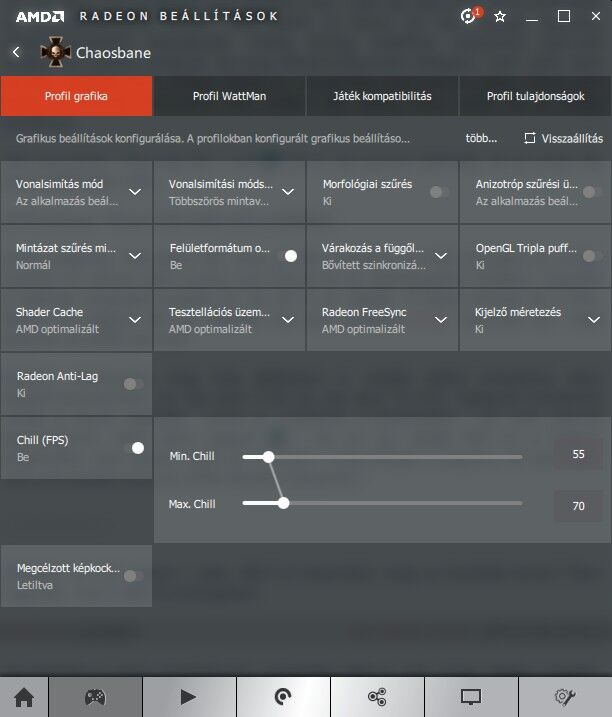Click the favorites star icon

pos(500,16)
